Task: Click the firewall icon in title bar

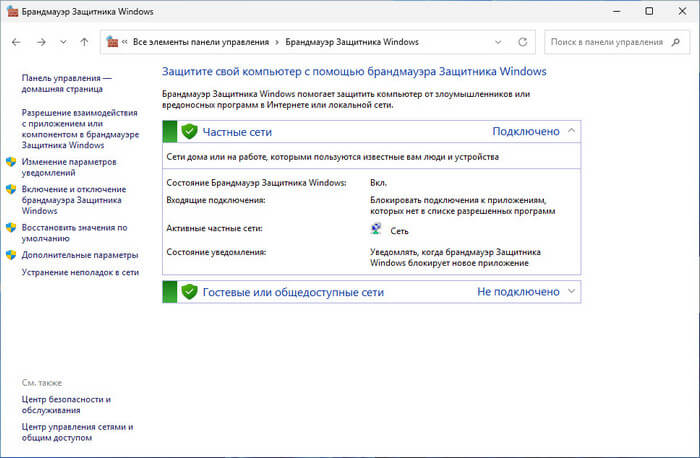Action: click(x=12, y=12)
